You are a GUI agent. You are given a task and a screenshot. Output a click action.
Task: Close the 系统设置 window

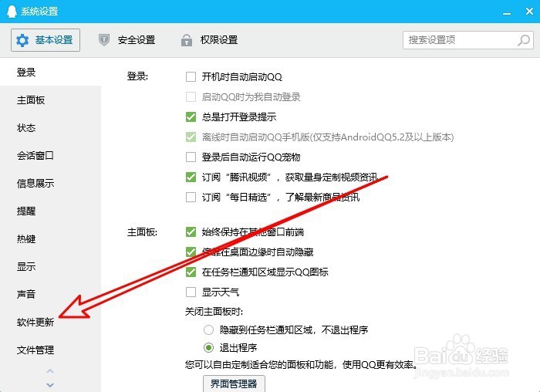pyautogui.click(x=530, y=12)
